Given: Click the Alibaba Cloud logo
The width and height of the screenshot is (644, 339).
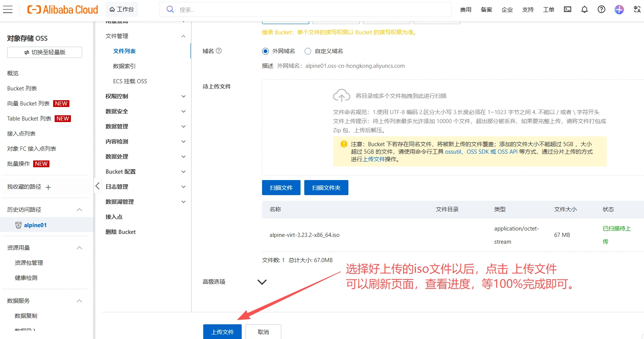Looking at the screenshot, I should click(x=63, y=9).
